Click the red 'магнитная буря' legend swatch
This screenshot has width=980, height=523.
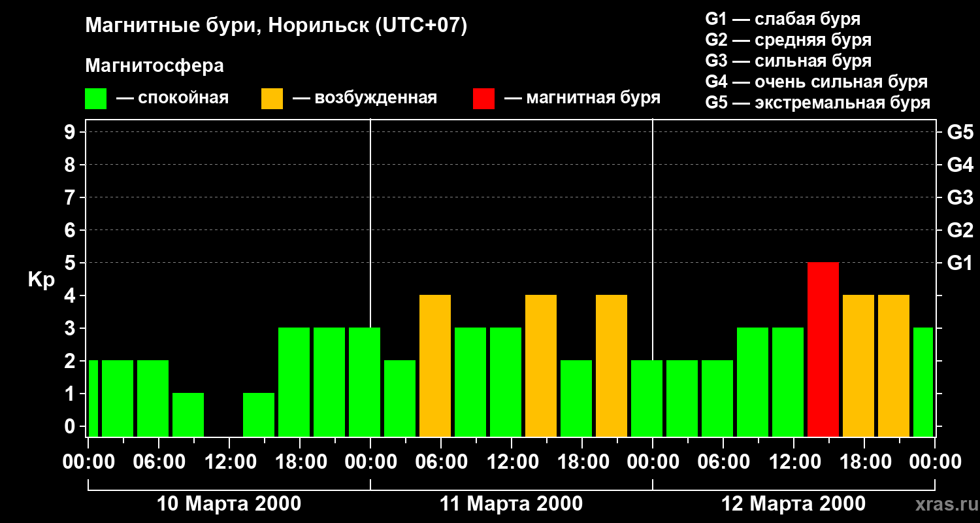pos(483,99)
